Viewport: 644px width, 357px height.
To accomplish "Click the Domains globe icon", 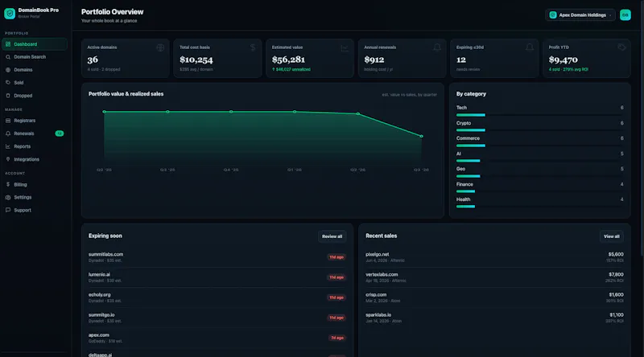I will 8,70.
